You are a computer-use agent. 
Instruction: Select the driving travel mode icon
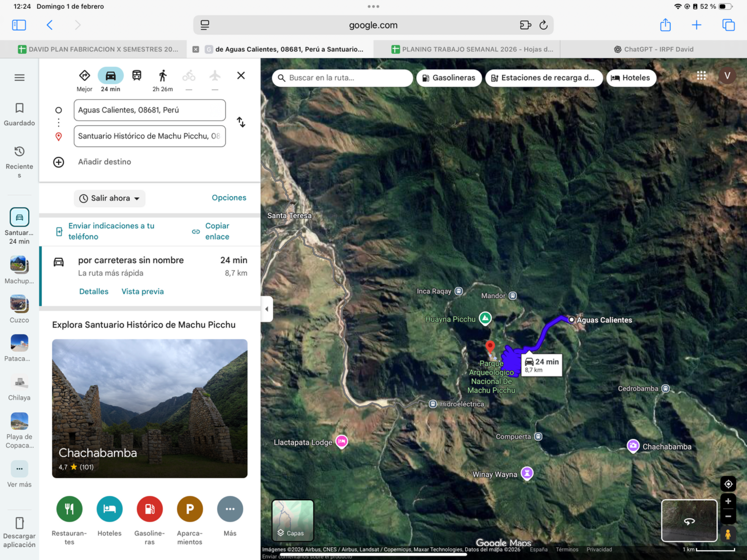point(111,75)
